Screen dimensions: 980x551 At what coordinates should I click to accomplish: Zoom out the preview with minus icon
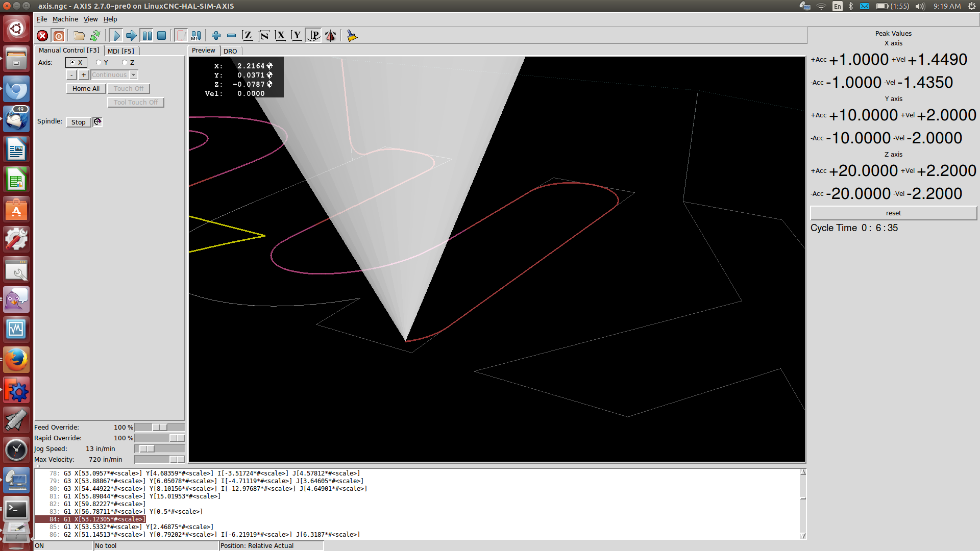click(x=231, y=36)
